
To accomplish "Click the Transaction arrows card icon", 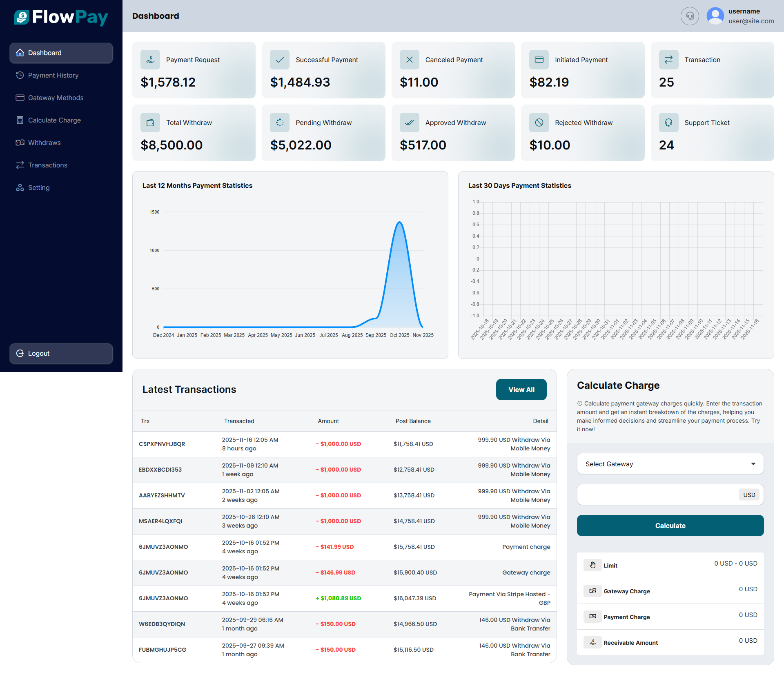I will point(668,60).
